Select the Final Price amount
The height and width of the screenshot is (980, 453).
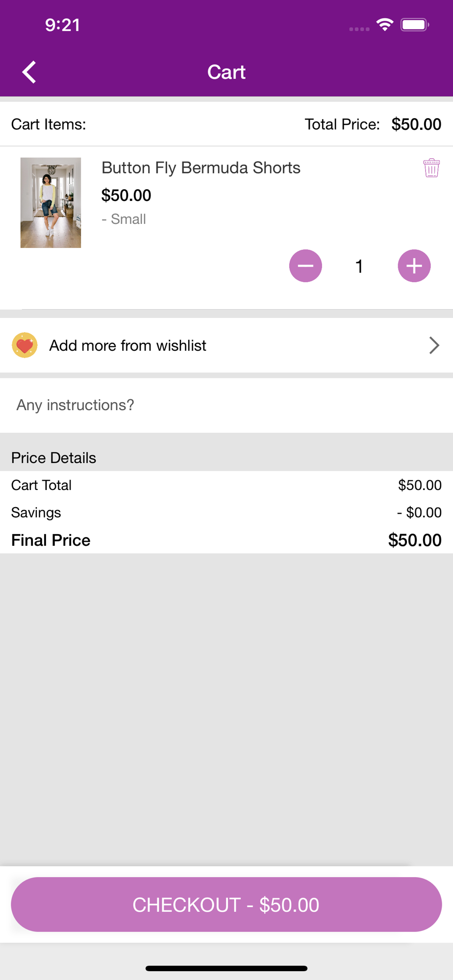point(415,540)
